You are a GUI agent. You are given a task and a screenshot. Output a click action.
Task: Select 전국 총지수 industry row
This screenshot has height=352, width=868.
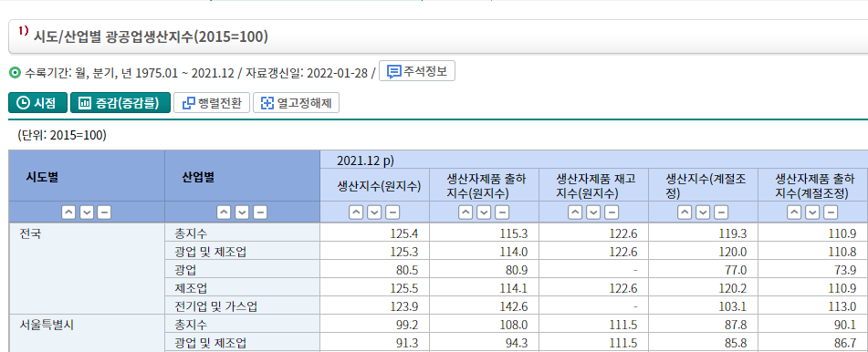click(243, 233)
